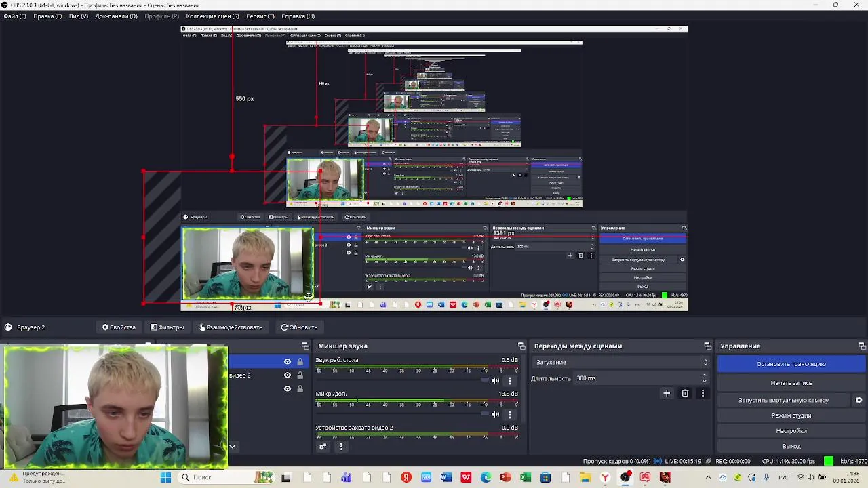
Task: Open Microsoft Edge from the taskbar
Action: pyautogui.click(x=486, y=477)
